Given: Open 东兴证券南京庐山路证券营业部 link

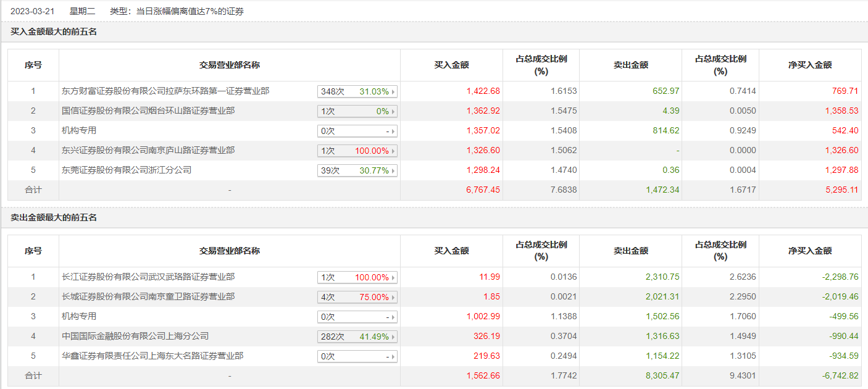Looking at the screenshot, I should click(x=148, y=150).
